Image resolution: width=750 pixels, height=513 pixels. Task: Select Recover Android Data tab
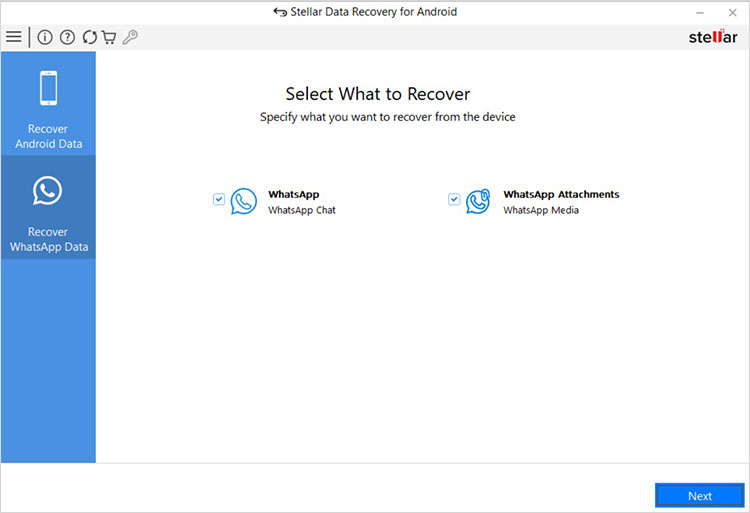coord(48,104)
